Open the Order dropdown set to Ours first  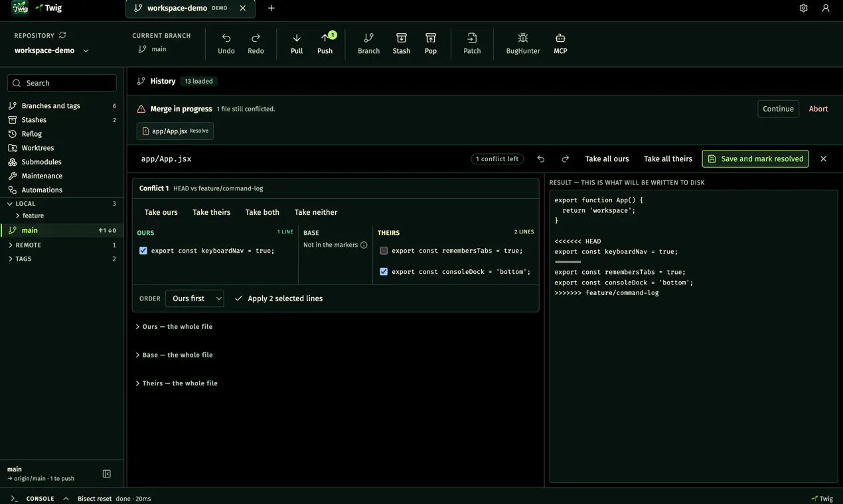point(194,298)
